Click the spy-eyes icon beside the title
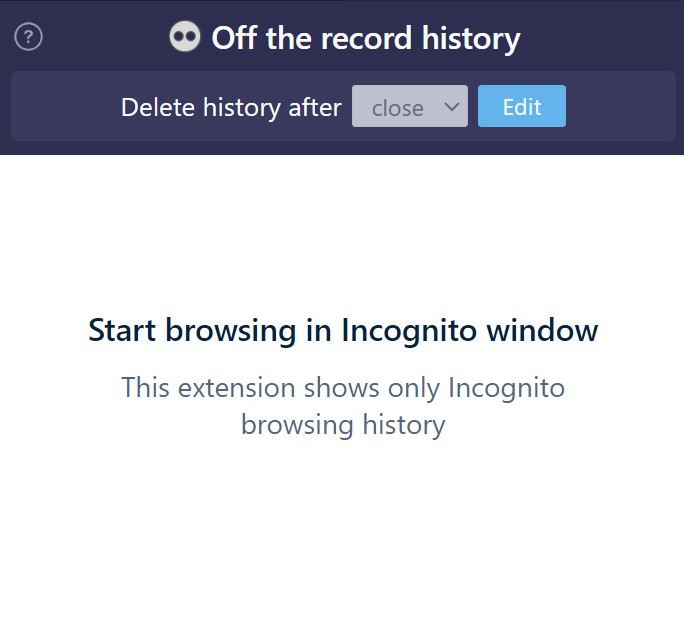Image resolution: width=684 pixels, height=630 pixels. point(184,38)
